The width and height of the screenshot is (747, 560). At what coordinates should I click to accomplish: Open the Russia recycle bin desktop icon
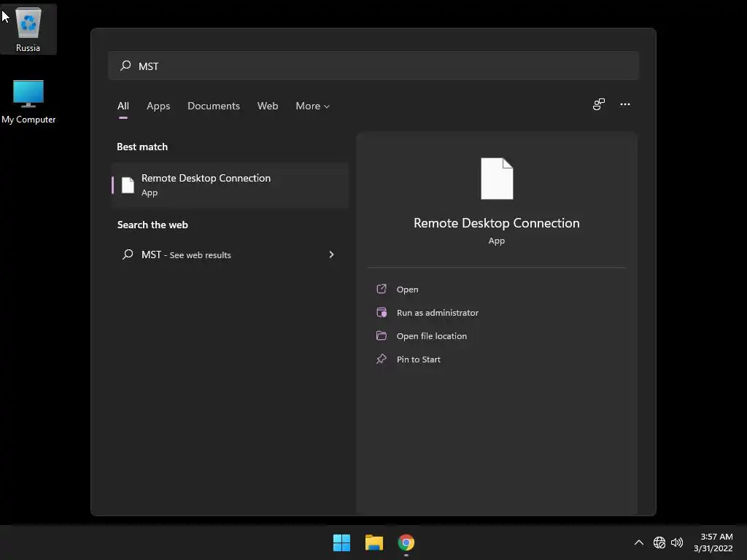tap(28, 28)
